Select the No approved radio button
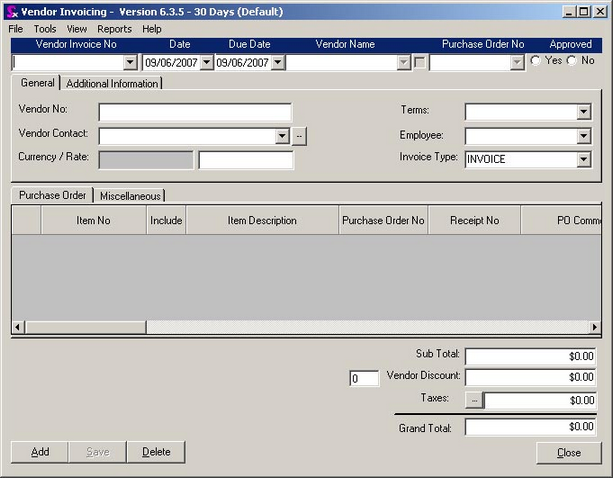The height and width of the screenshot is (478, 613). (572, 61)
